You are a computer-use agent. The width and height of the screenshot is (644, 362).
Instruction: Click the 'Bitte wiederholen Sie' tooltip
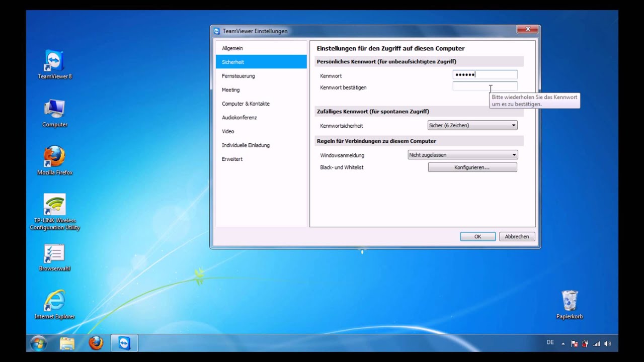click(x=534, y=101)
